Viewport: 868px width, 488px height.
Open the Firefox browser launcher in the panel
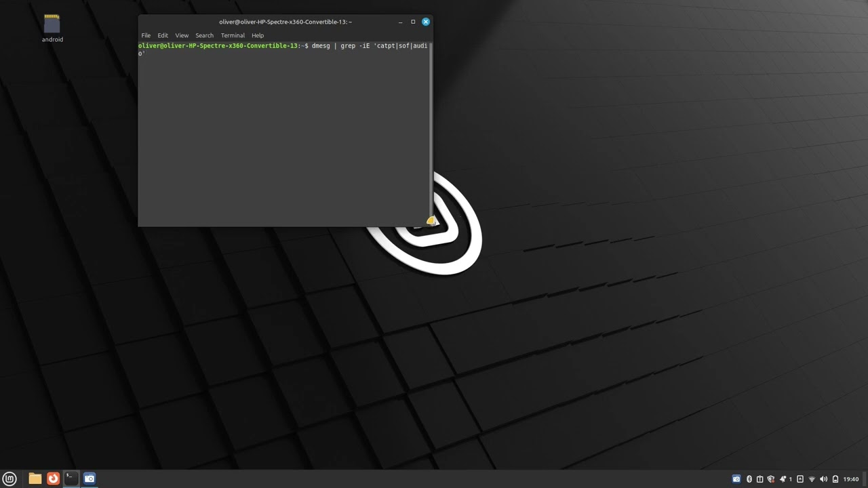53,479
